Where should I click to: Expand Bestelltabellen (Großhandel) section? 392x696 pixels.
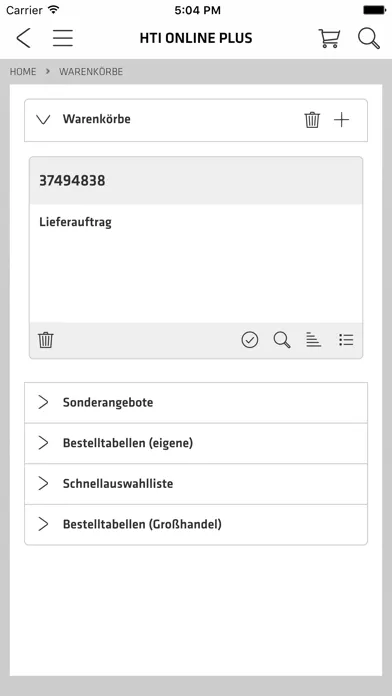pos(196,525)
